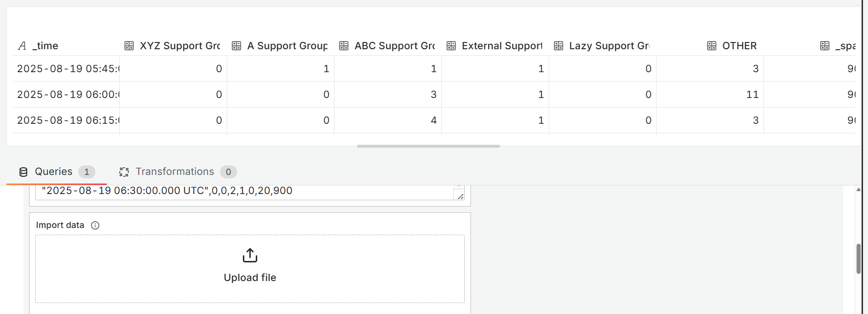
Task: Click the _span column icon
Action: (x=825, y=46)
